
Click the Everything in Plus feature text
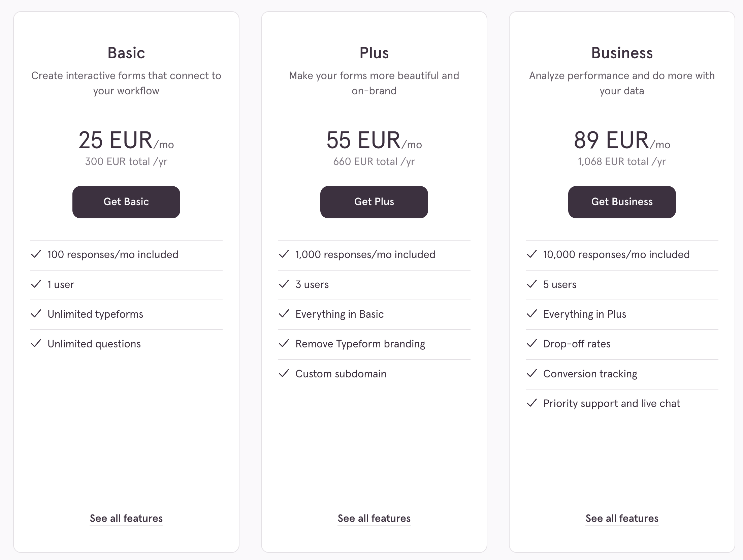pyautogui.click(x=584, y=314)
